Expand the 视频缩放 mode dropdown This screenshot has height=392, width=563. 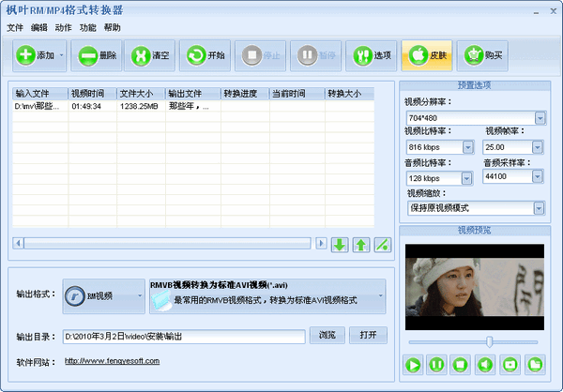540,207
